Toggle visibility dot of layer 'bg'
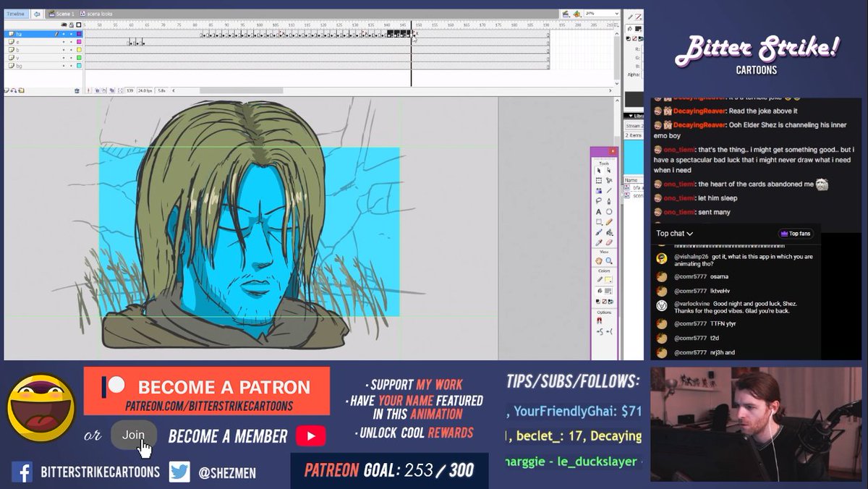Viewport: 868px width, 489px height. (x=64, y=66)
